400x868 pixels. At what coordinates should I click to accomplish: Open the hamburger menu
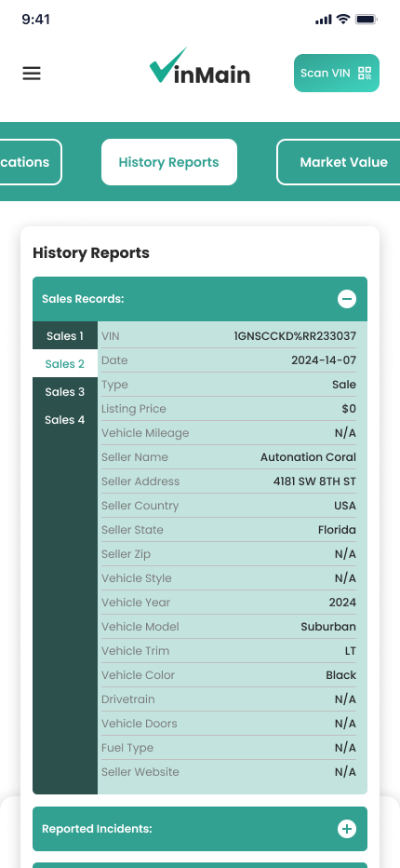(x=32, y=73)
